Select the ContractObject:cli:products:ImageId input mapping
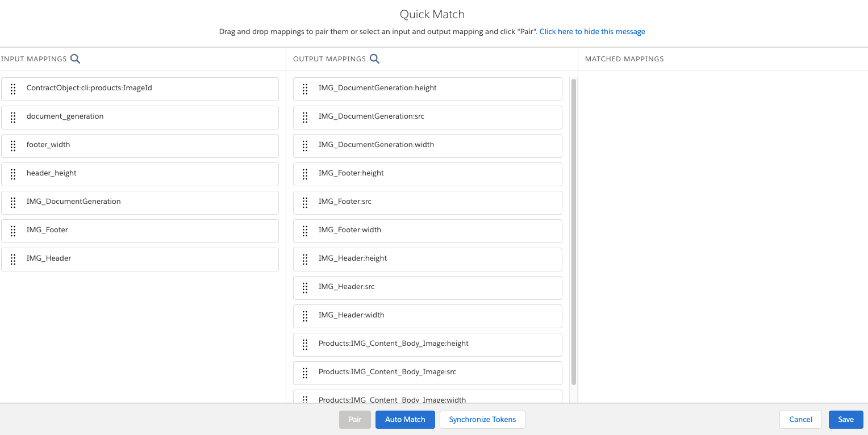This screenshot has width=868, height=435. [x=140, y=89]
